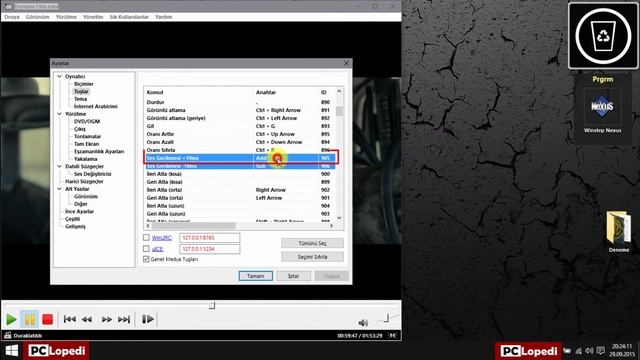Open the Dosya menu
Image resolution: width=640 pixels, height=360 pixels.
[x=12, y=17]
